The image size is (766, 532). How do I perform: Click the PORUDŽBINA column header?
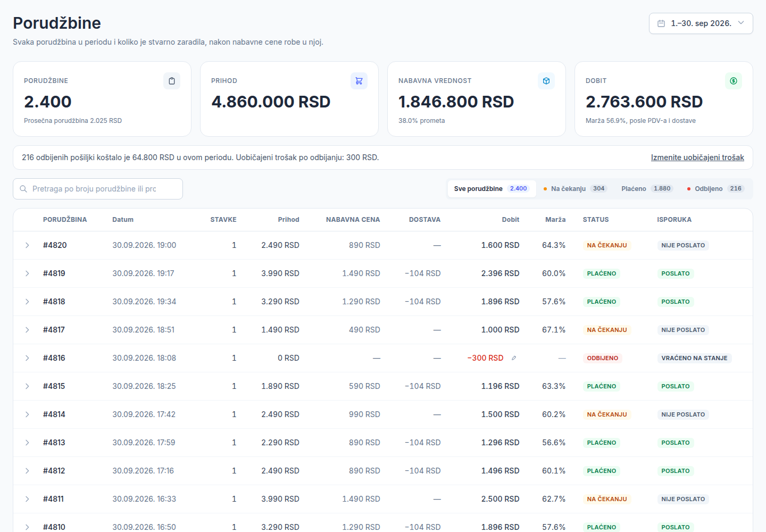coord(65,220)
